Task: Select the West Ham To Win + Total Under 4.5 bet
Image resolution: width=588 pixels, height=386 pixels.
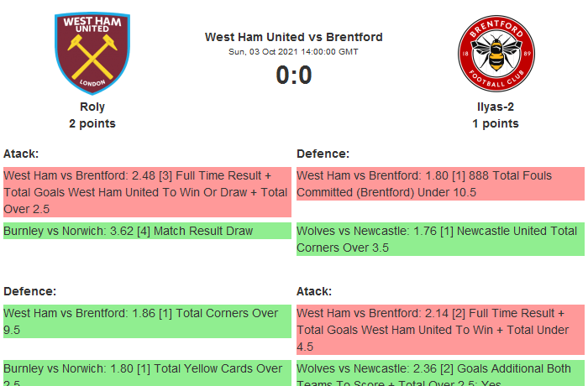Action: tap(440, 330)
